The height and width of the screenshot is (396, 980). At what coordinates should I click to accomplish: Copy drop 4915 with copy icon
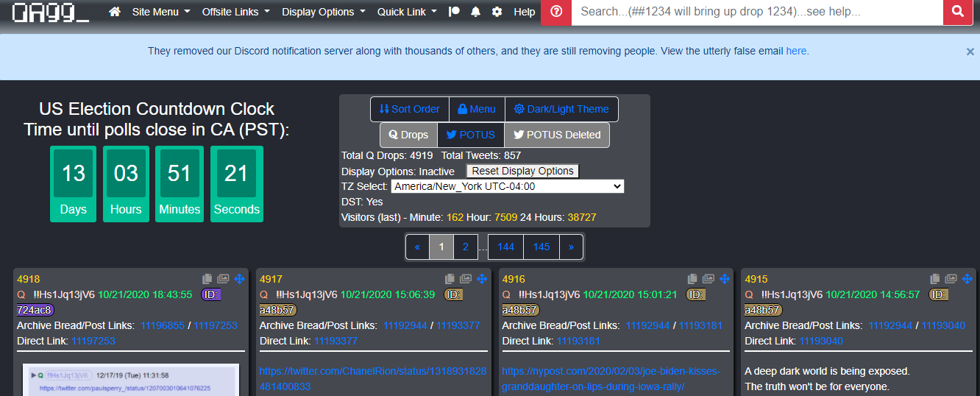935,279
